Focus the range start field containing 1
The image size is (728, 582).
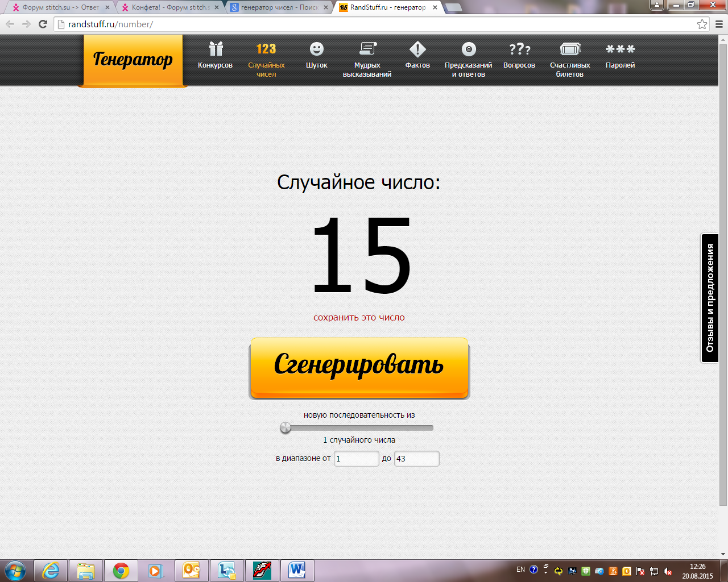356,459
